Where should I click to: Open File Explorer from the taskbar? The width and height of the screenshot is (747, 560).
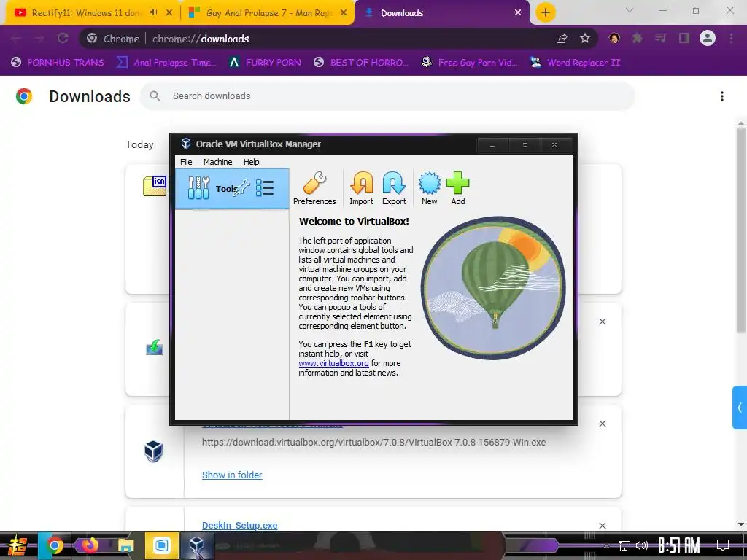pos(126,545)
